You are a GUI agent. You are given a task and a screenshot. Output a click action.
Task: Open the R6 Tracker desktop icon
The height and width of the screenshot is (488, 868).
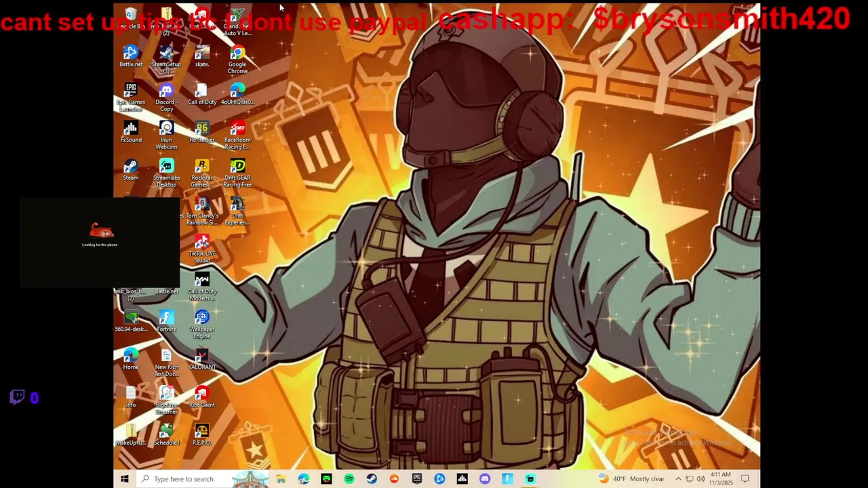(x=201, y=133)
